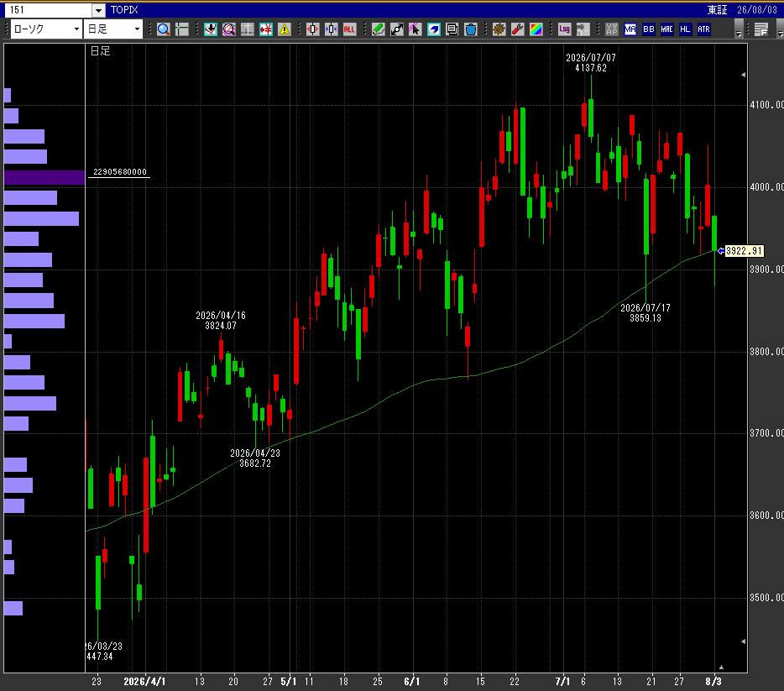This screenshot has width=784, height=691.
Task: Click the 日足 label inside the chart
Action: click(x=100, y=51)
